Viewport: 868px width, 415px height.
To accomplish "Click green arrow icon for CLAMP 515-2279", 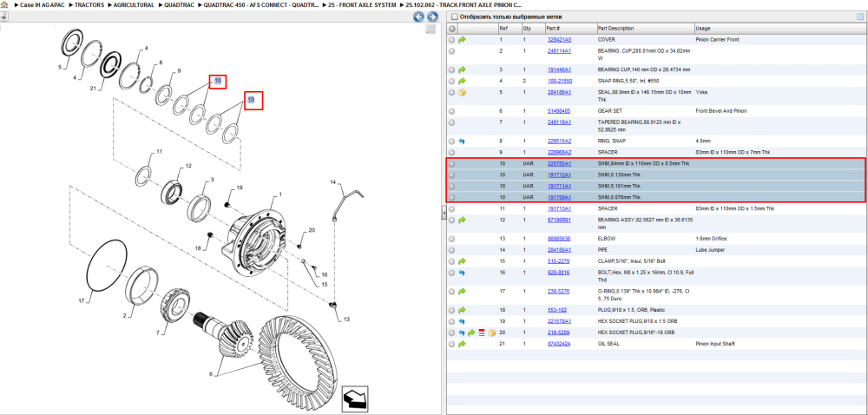I will [462, 260].
